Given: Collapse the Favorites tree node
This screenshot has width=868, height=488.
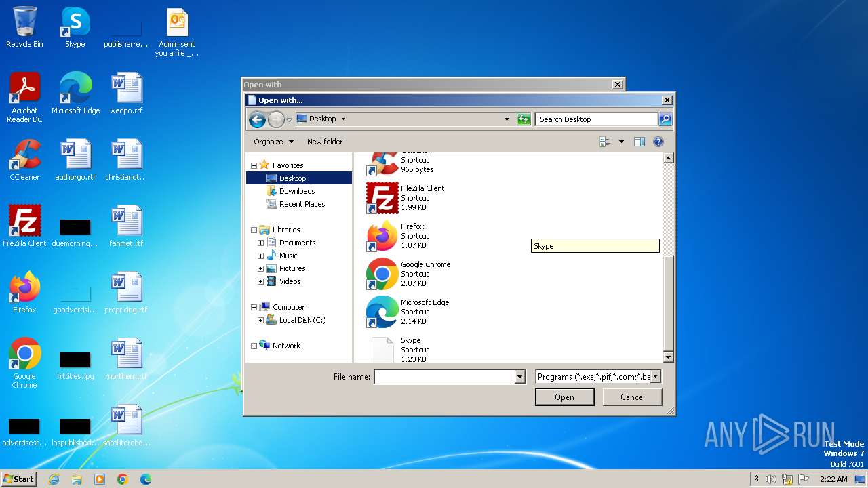Looking at the screenshot, I should pos(254,165).
